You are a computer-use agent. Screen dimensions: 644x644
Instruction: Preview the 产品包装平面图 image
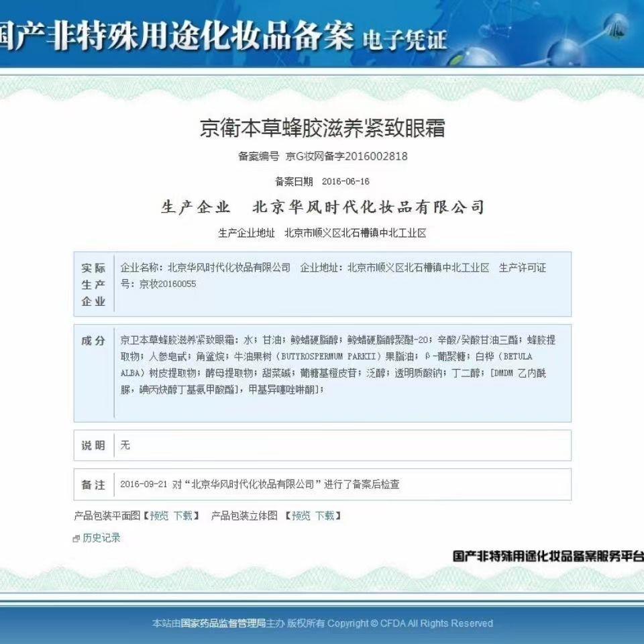[x=159, y=515]
